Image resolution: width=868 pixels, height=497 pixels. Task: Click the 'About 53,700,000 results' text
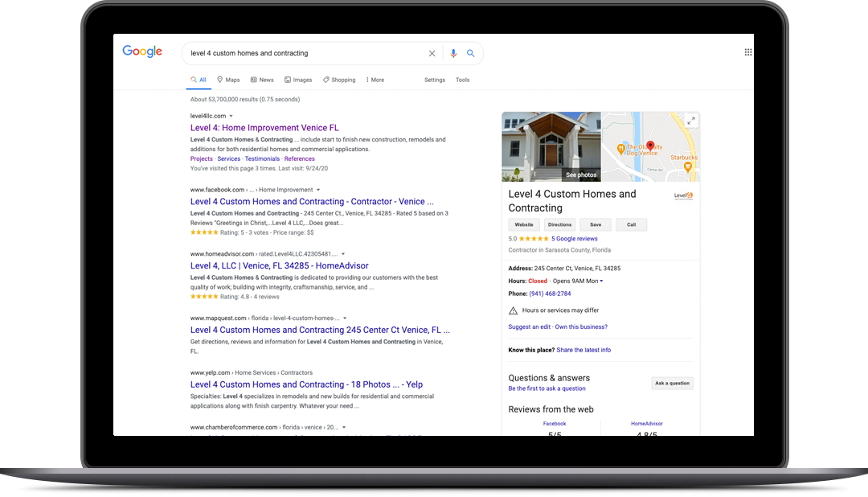(x=245, y=100)
